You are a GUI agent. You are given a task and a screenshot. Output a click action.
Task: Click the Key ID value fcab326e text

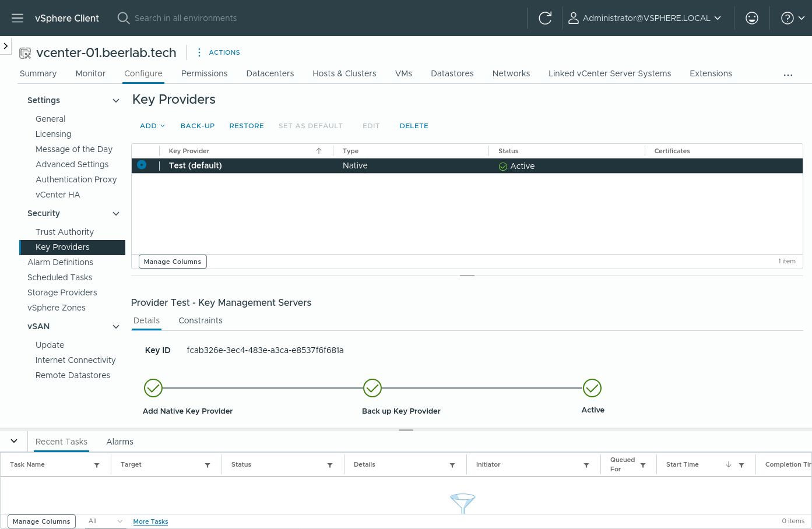pyautogui.click(x=265, y=350)
